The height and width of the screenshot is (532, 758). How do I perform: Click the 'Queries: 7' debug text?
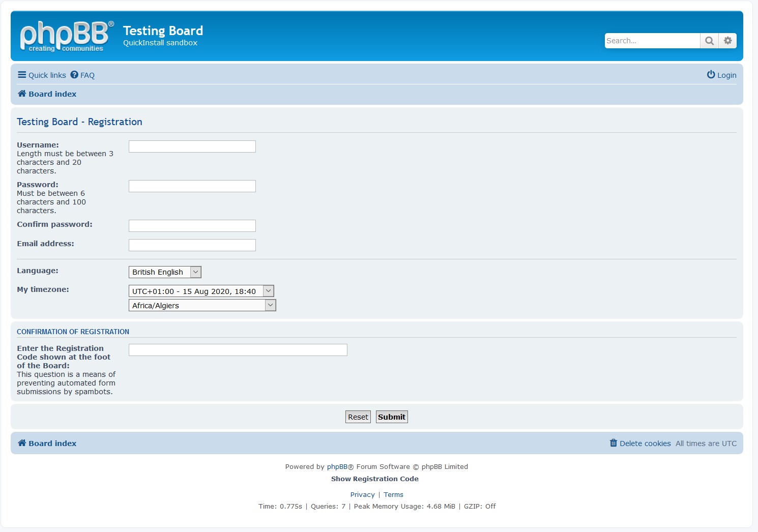pos(328,506)
